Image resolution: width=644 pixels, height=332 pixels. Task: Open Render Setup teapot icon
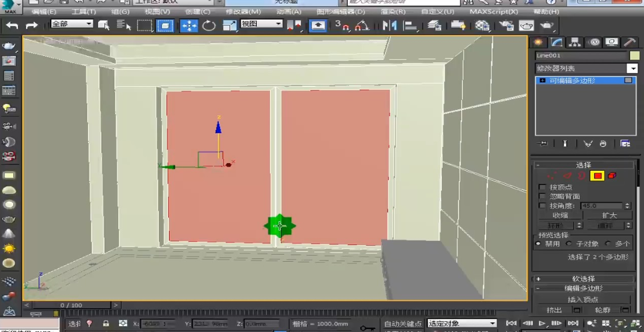(x=507, y=26)
